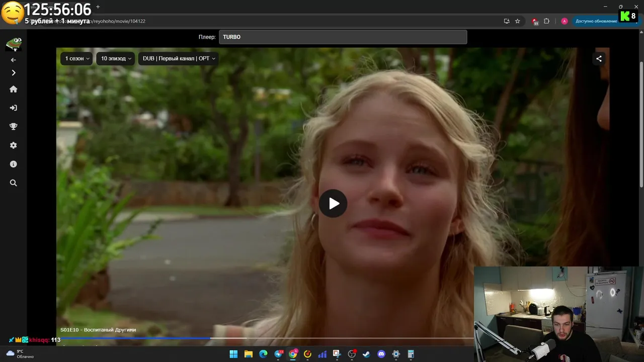Open a new browser tab with plus button

point(98,7)
